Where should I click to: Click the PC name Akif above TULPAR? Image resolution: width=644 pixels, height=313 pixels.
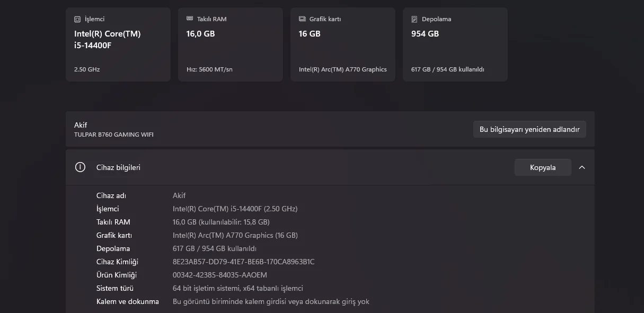(x=81, y=125)
